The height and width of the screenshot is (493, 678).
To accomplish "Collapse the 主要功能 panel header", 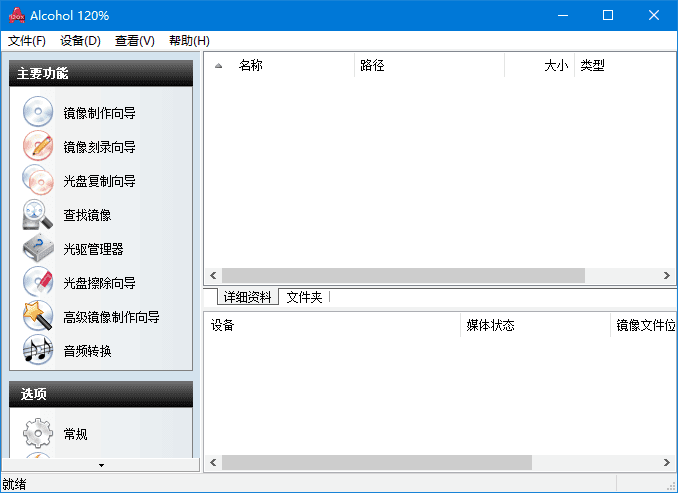I will click(x=101, y=74).
